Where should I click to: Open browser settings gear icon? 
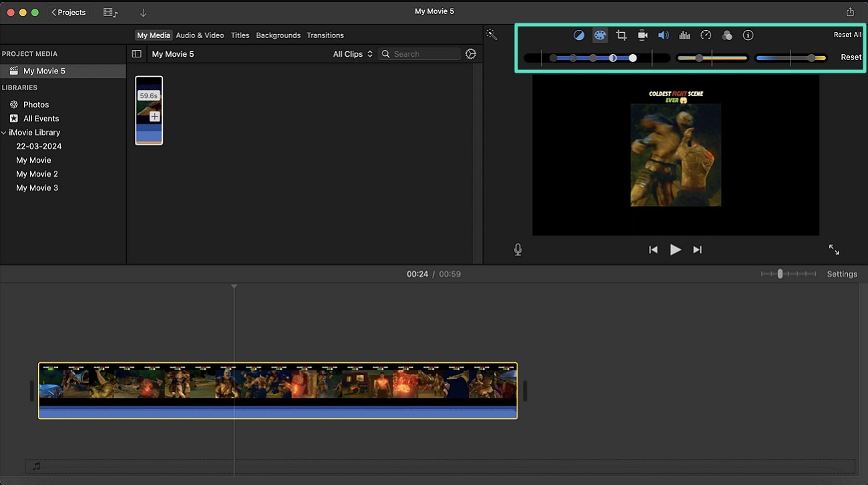point(471,54)
